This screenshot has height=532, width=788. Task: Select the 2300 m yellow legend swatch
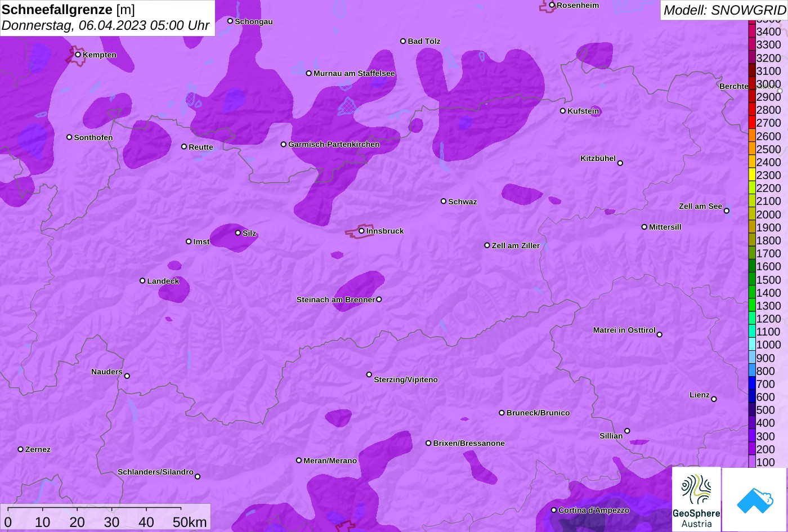752,175
